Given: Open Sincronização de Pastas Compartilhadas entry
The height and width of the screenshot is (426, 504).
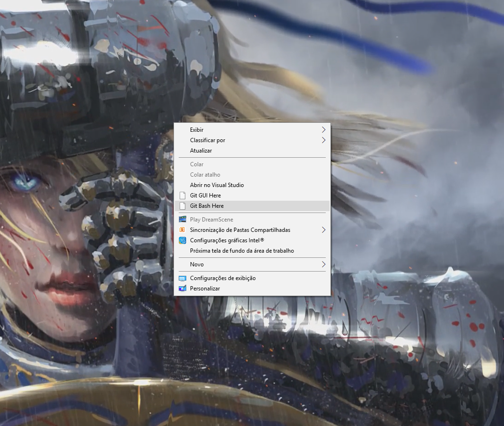Looking at the screenshot, I should pos(252,230).
